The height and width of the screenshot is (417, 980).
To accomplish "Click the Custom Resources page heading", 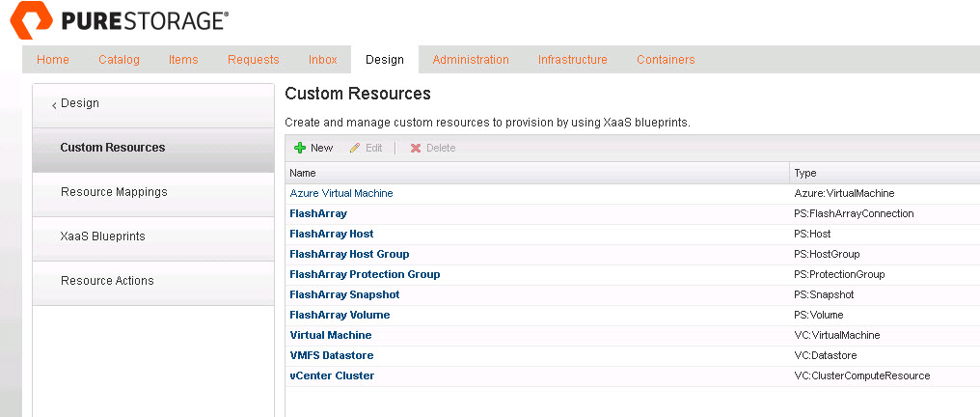I will click(x=358, y=94).
